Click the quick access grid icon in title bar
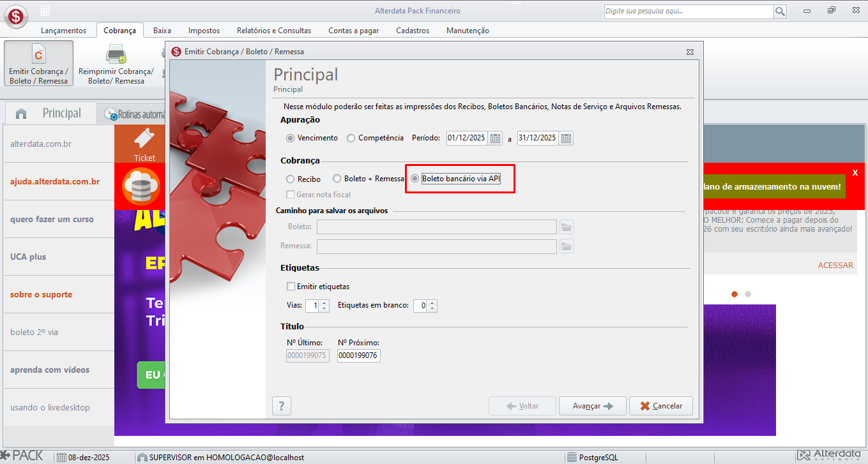The height and width of the screenshot is (464, 868). point(45,11)
